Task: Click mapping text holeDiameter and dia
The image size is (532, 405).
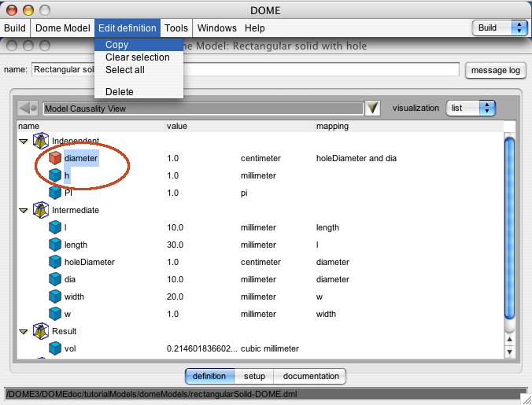Action: [x=357, y=158]
